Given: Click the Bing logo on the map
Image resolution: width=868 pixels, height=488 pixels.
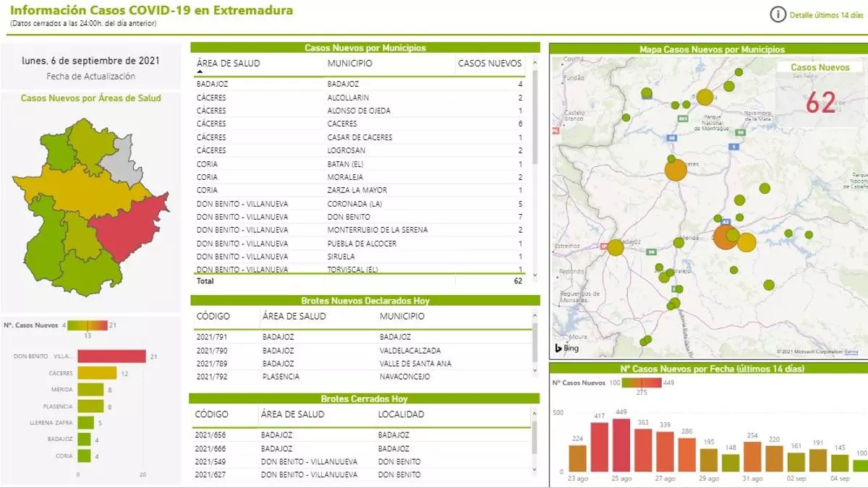Looking at the screenshot, I should pos(566,348).
